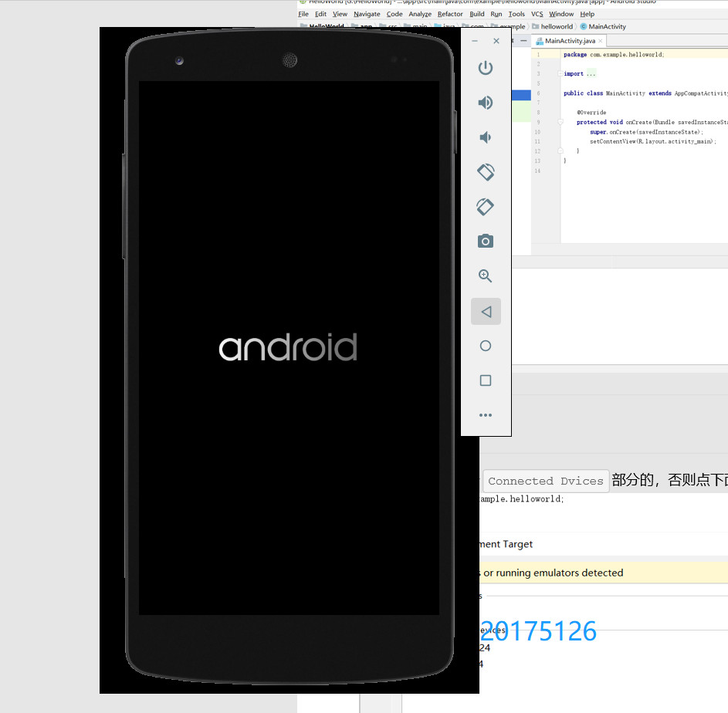The image size is (728, 713).
Task: Click the emulator Volume Up icon
Action: pos(485,103)
